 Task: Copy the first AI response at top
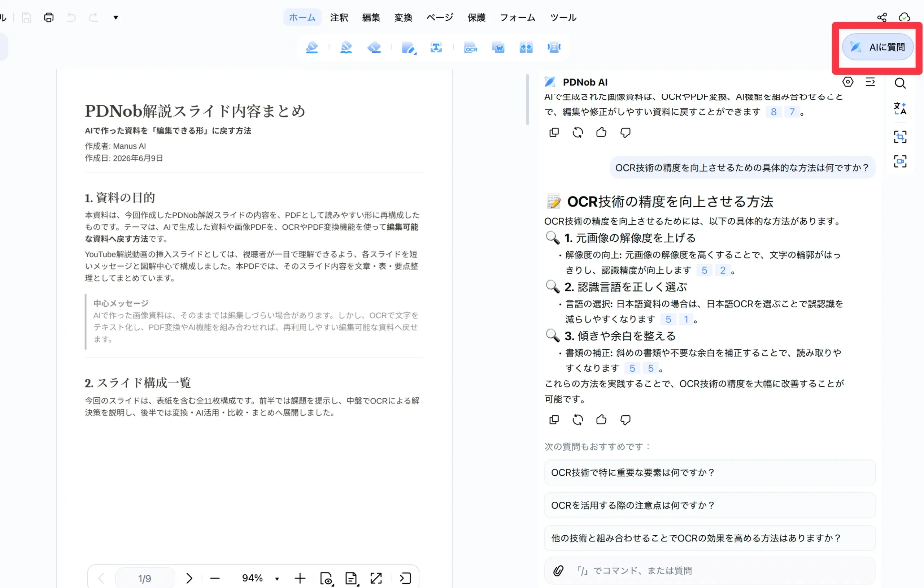[554, 132]
